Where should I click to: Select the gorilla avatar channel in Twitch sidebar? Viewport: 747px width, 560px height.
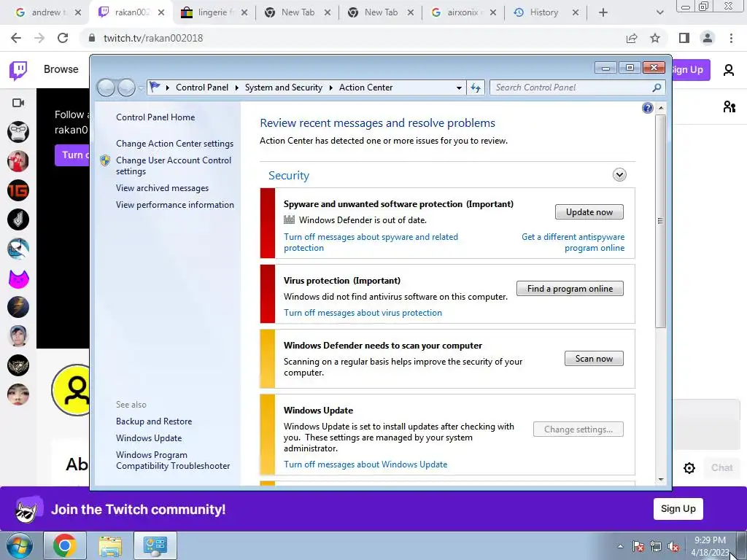(x=18, y=132)
